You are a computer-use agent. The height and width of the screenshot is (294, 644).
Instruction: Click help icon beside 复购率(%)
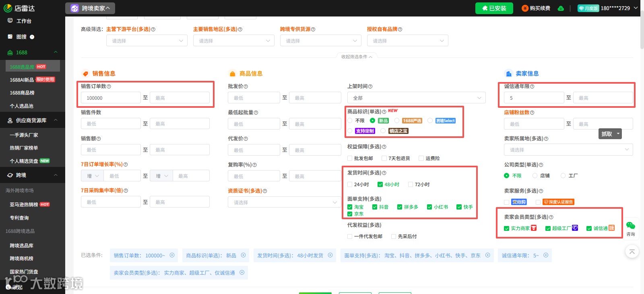pos(254,165)
